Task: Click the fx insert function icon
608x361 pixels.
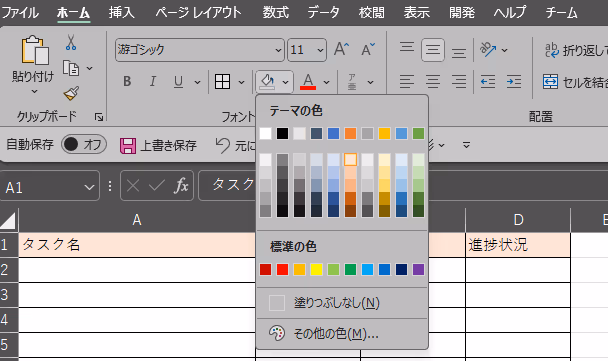Action: click(181, 186)
